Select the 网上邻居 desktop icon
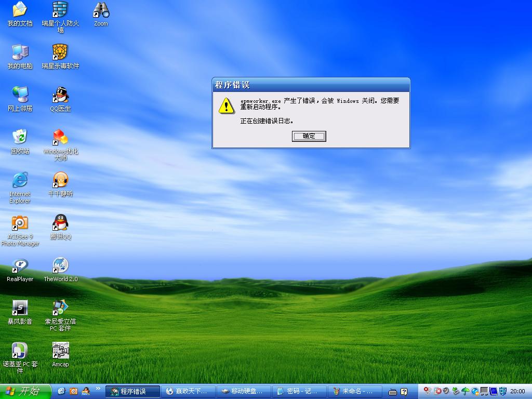532x399 pixels. [x=20, y=99]
